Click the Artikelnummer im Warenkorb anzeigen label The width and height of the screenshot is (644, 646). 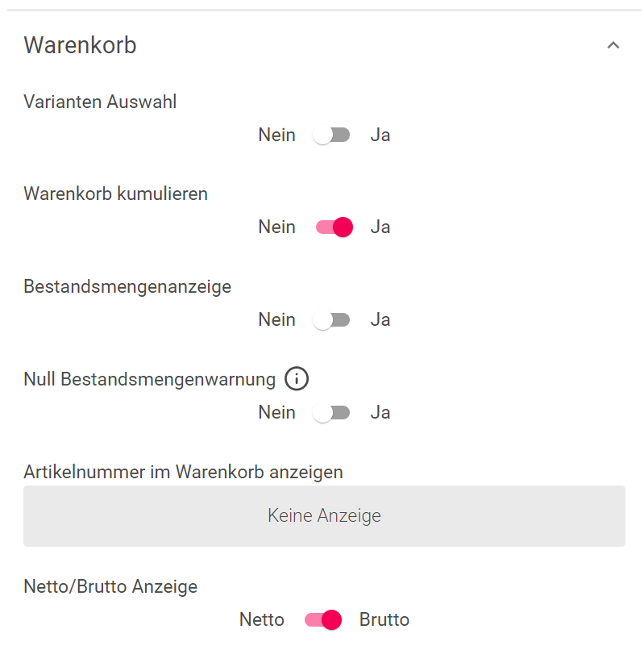coord(184,472)
